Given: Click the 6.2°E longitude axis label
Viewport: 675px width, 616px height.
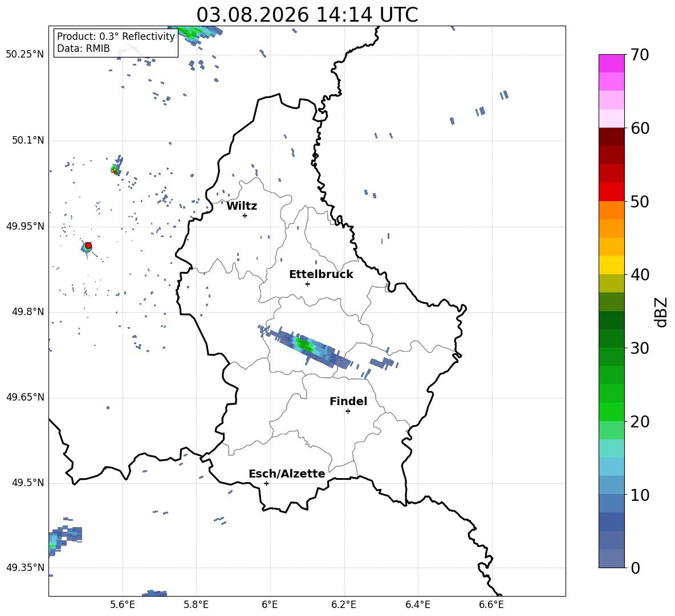Looking at the screenshot, I should point(344,605).
